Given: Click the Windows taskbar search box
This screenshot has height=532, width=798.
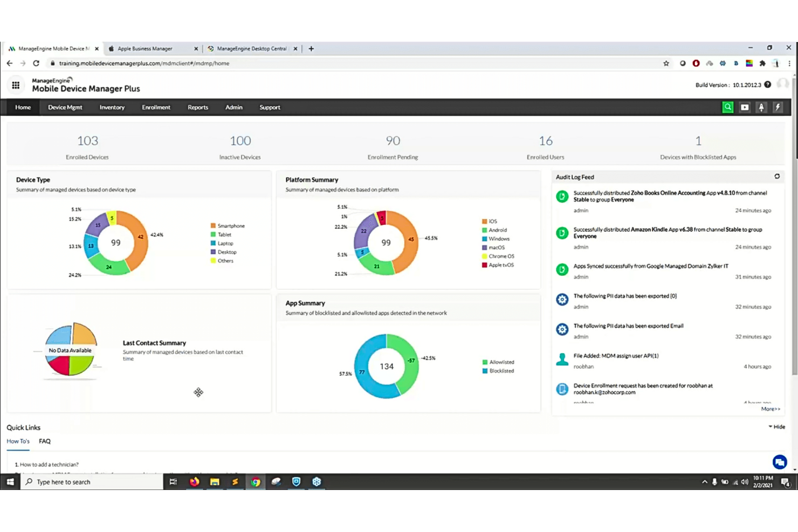Looking at the screenshot, I should (92, 482).
